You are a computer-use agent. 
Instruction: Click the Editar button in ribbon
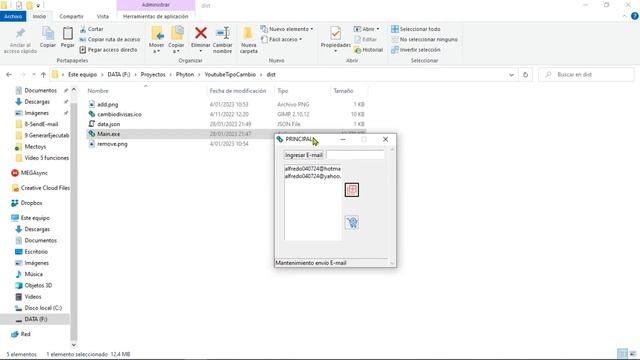pos(366,40)
